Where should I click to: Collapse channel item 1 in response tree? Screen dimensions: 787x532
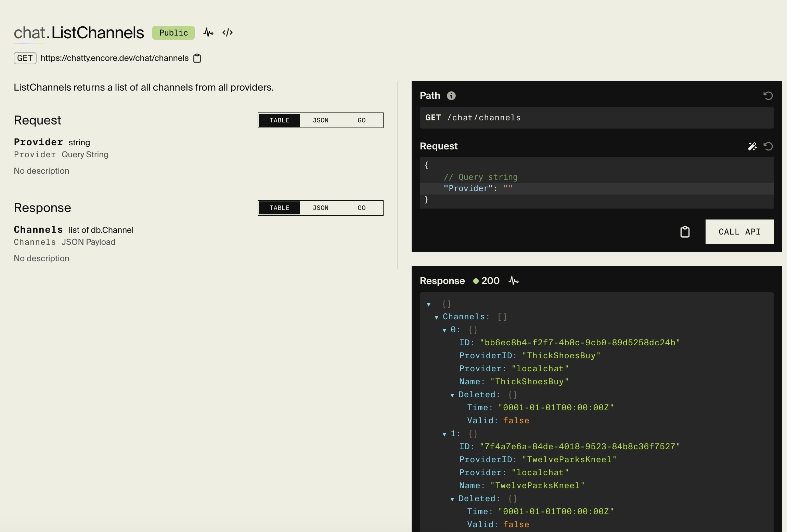click(x=444, y=434)
